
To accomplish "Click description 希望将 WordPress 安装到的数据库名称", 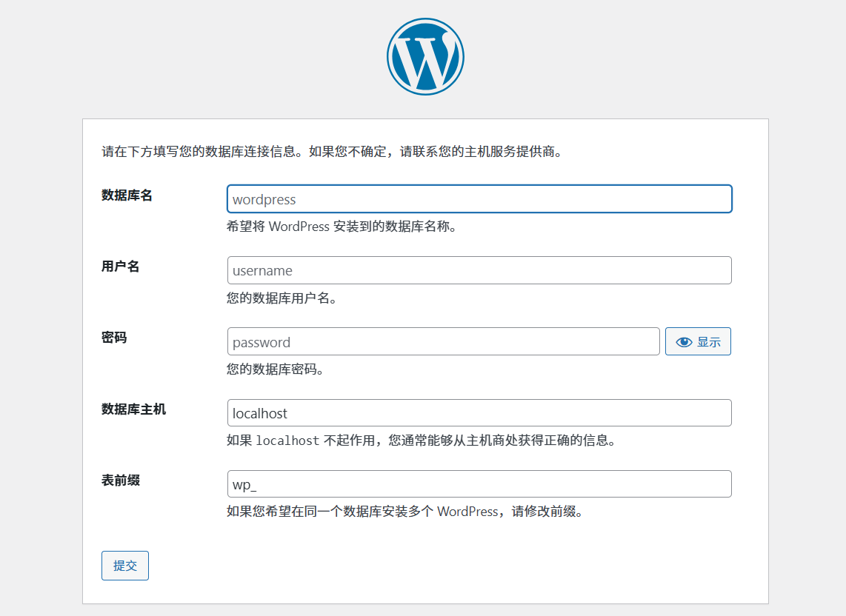I will click(342, 227).
